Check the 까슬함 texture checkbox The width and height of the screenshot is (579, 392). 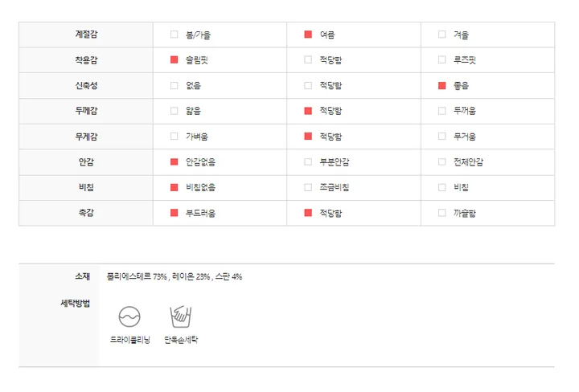(441, 213)
